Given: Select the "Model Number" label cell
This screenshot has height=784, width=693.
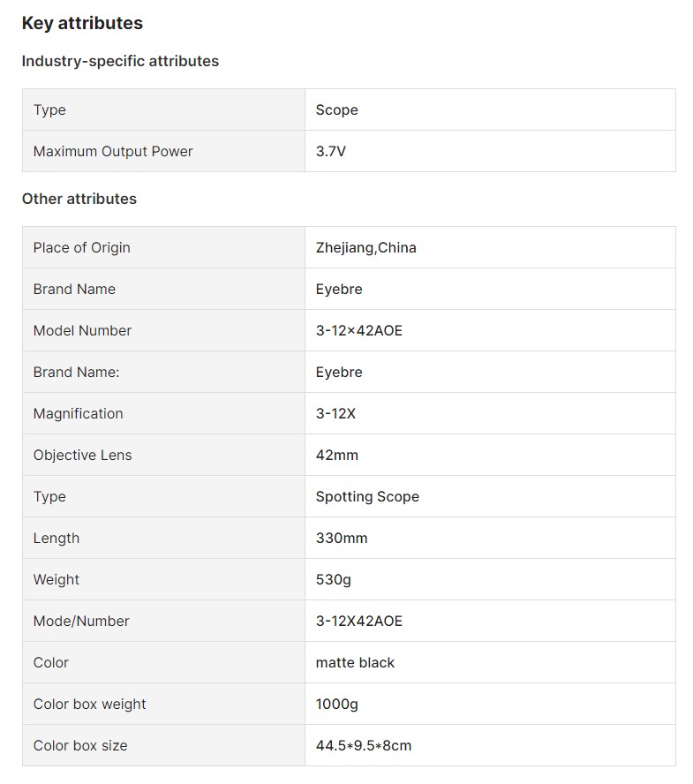Looking at the screenshot, I should click(x=82, y=330).
